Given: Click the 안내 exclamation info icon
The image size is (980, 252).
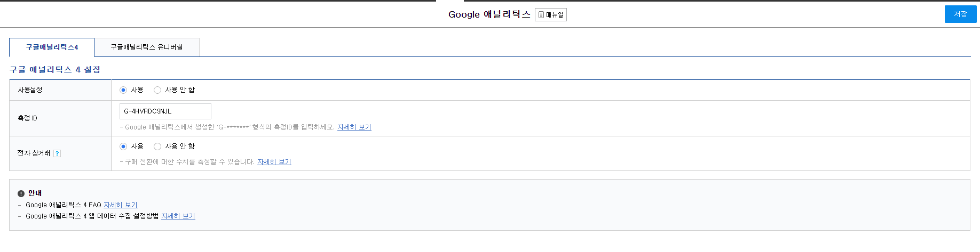Looking at the screenshot, I should (x=21, y=193).
